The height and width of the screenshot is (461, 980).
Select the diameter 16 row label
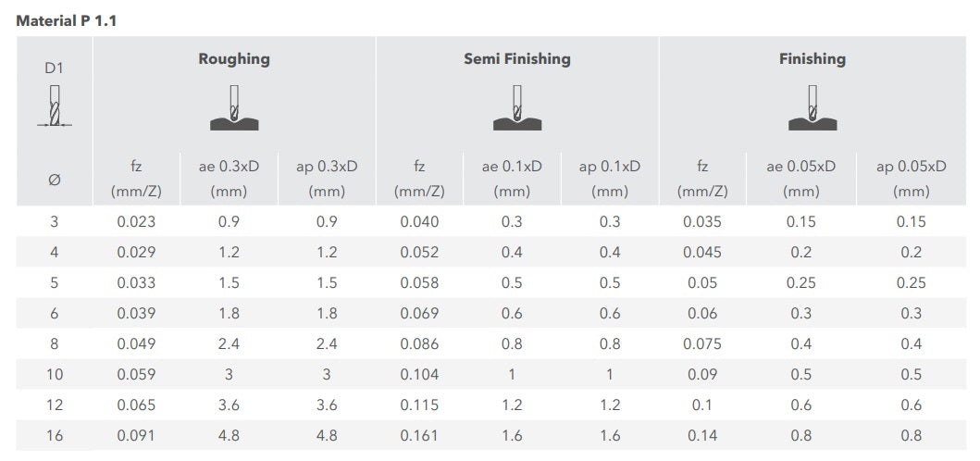tap(54, 436)
